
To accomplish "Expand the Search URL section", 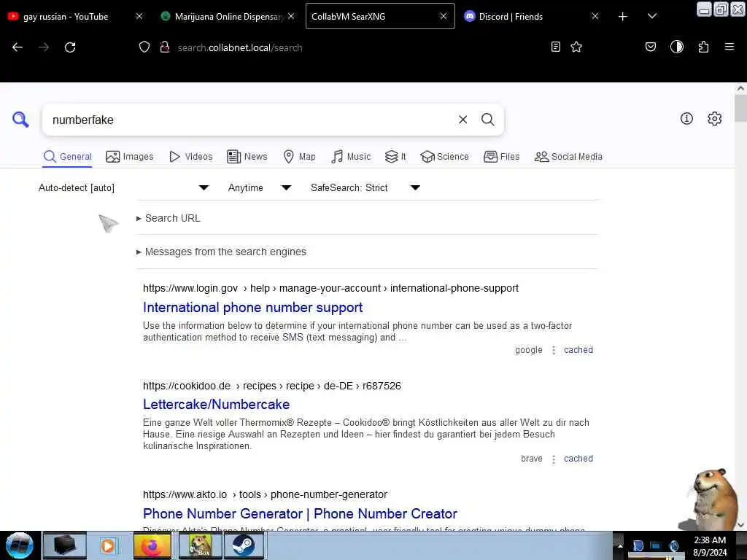I will (x=169, y=218).
